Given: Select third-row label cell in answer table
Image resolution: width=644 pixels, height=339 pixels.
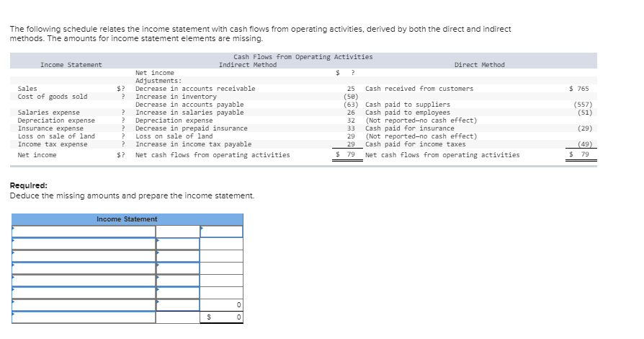Looking at the screenshot, I should click(84, 256).
